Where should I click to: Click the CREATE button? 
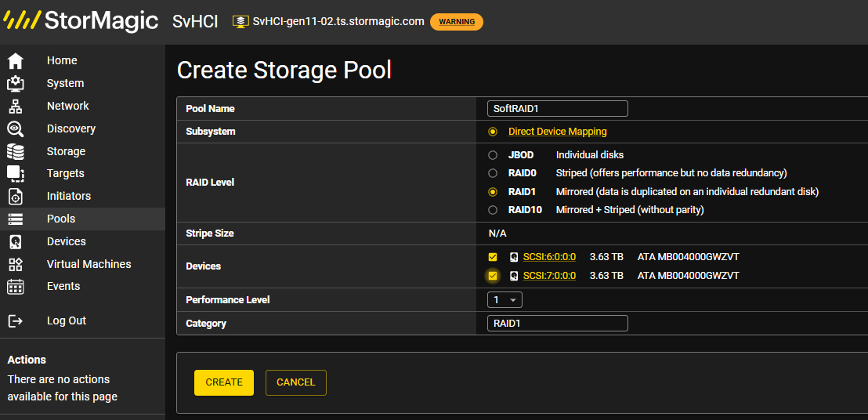(223, 382)
